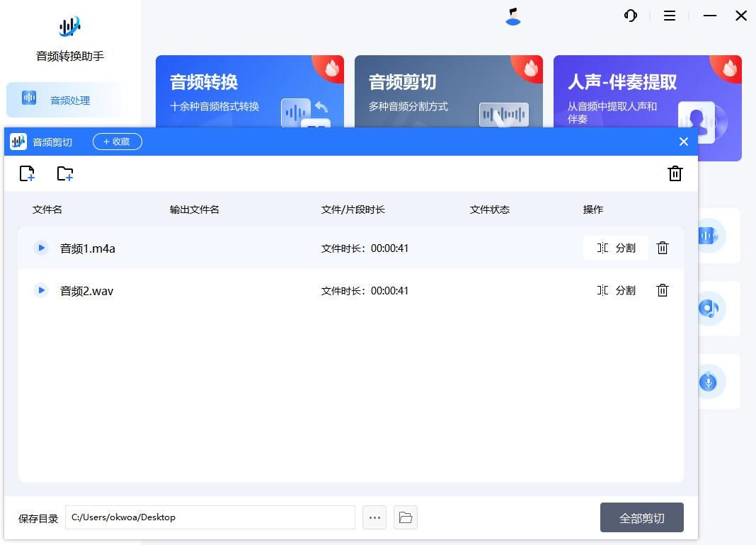Open the 音频剪切 feature card
Screen dimensions: 756x545
coord(448,91)
